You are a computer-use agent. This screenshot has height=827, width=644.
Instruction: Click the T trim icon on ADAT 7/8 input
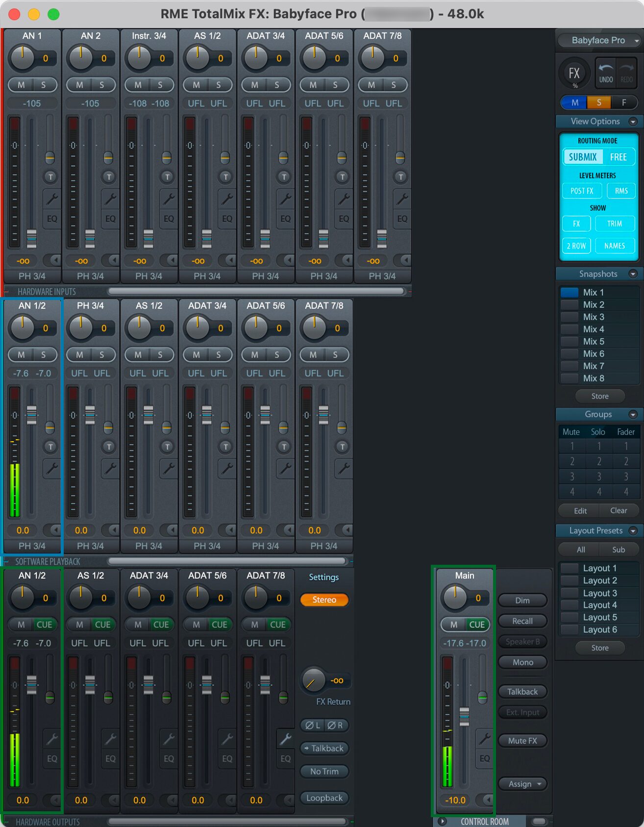[x=400, y=176]
